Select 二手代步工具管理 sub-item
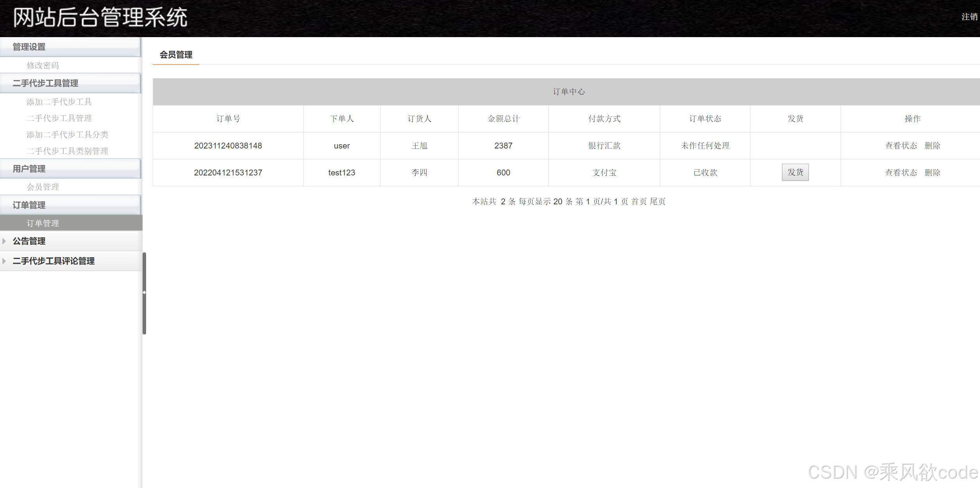This screenshot has width=980, height=488. click(59, 118)
